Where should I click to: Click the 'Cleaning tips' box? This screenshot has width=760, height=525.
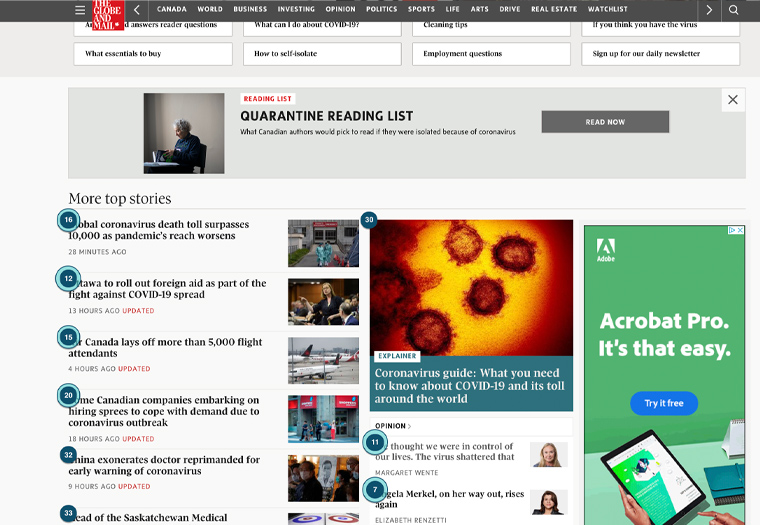point(491,27)
